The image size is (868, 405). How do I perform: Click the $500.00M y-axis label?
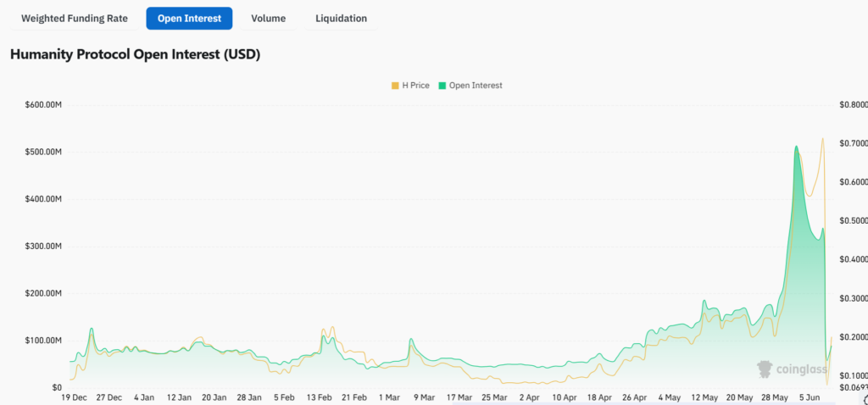pyautogui.click(x=43, y=153)
